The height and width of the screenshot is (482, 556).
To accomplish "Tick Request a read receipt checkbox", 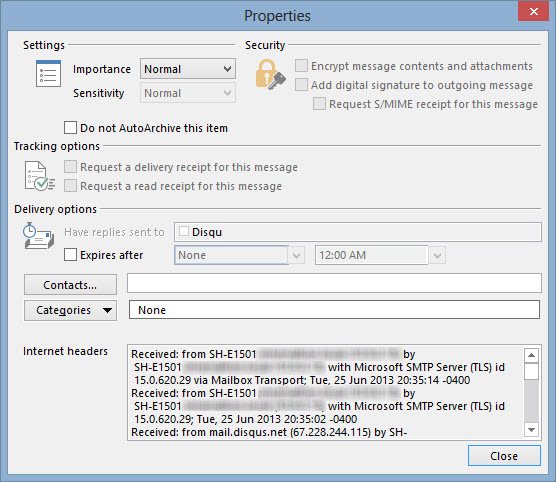I will (x=70, y=185).
